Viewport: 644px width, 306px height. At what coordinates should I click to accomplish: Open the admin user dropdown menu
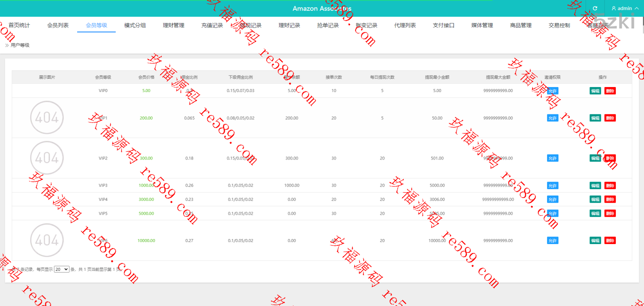(624, 8)
